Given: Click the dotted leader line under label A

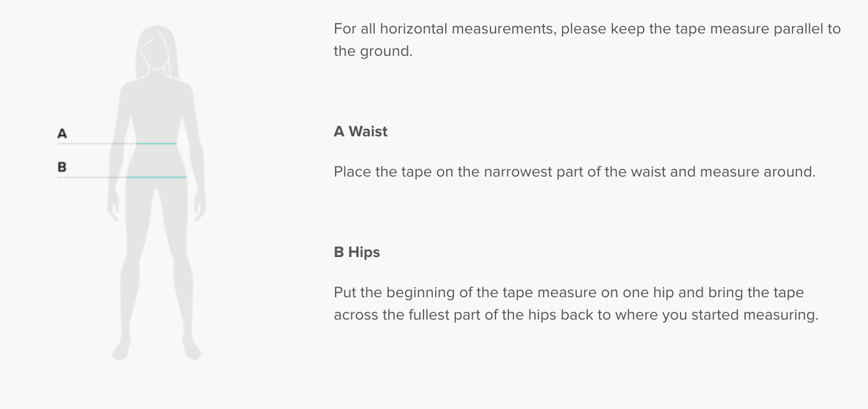Looking at the screenshot, I should tap(95, 144).
